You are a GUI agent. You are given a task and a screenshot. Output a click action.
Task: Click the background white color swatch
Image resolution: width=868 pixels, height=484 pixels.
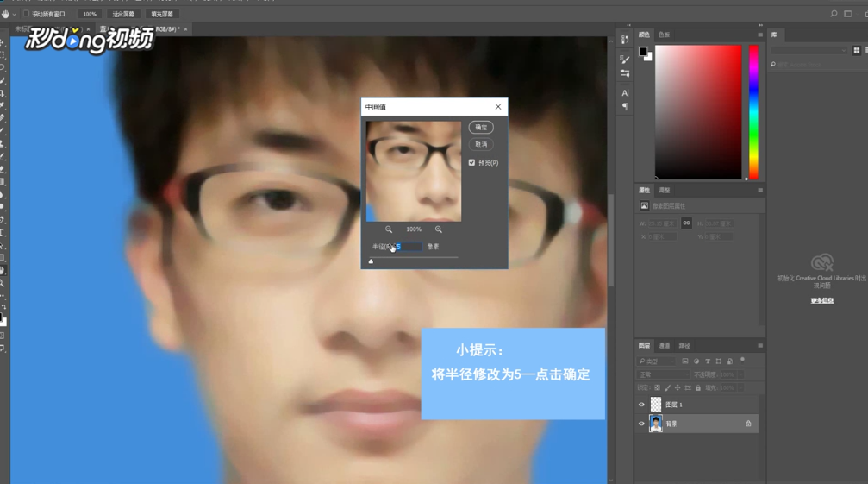click(x=649, y=57)
